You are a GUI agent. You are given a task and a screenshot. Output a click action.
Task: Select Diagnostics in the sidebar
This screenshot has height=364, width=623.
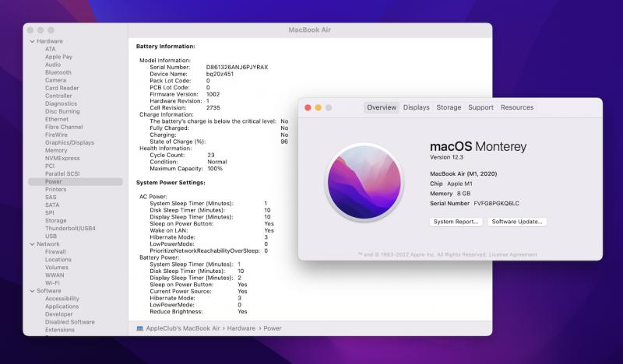[61, 103]
